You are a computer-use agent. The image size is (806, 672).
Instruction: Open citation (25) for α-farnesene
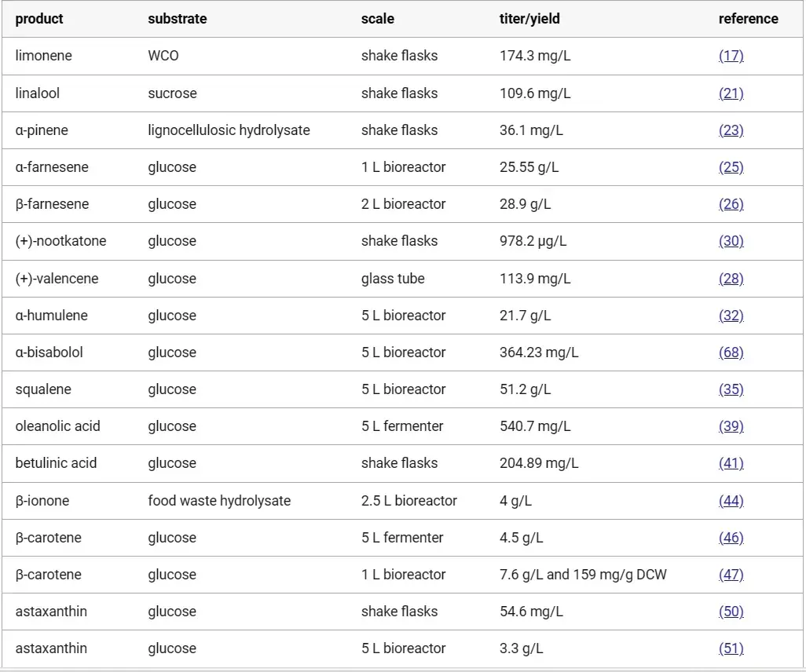tap(731, 167)
